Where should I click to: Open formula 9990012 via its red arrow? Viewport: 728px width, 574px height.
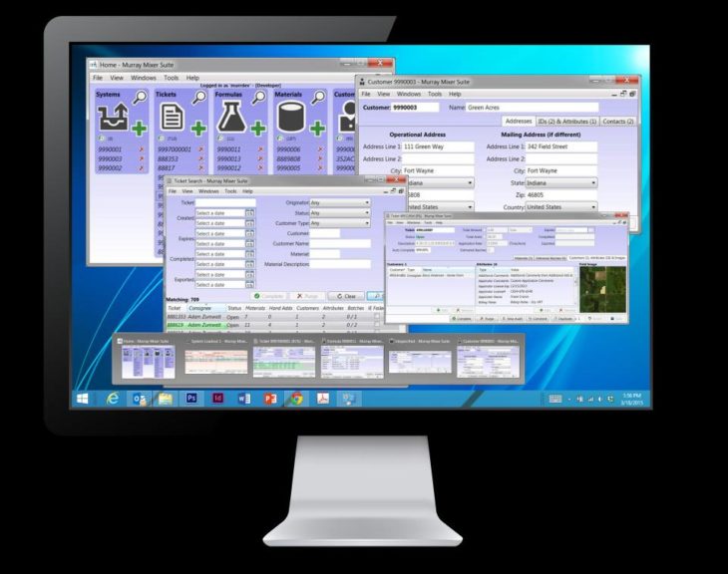point(260,168)
